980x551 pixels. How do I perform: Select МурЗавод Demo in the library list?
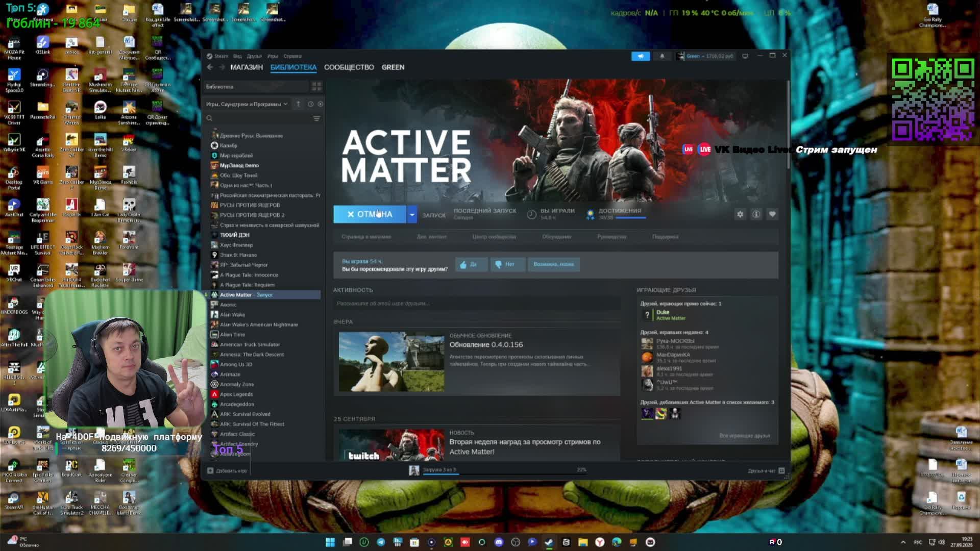point(239,165)
